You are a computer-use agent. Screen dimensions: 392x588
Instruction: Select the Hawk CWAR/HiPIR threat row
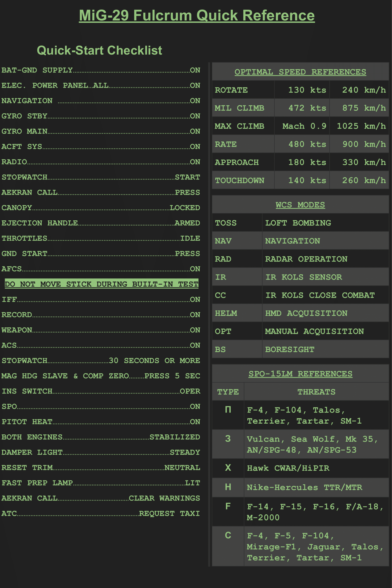point(300,468)
